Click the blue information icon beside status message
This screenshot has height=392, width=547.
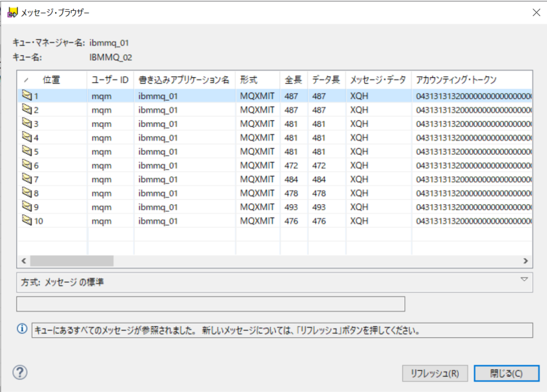(x=22, y=328)
